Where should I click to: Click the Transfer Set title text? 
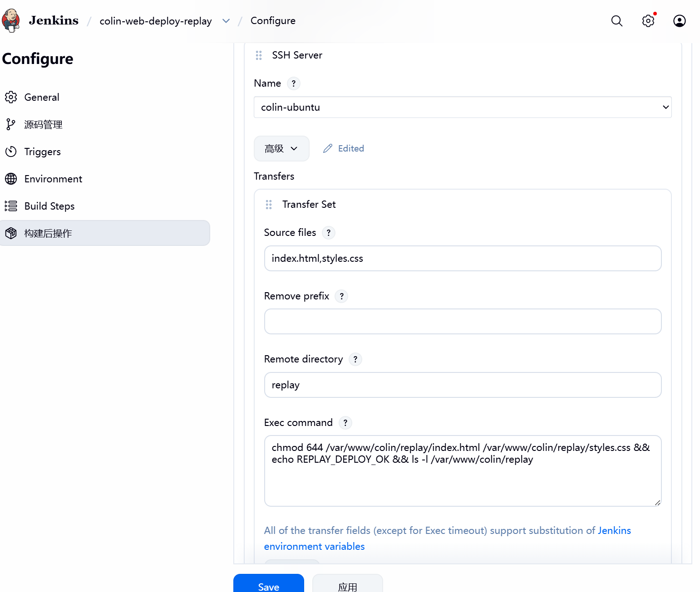point(309,205)
